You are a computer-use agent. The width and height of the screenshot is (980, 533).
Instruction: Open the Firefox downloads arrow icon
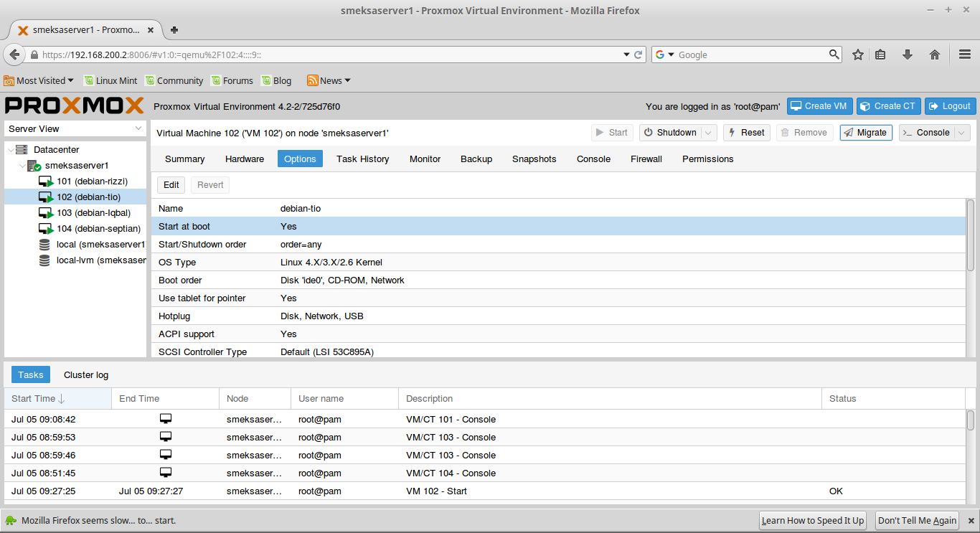click(x=908, y=55)
